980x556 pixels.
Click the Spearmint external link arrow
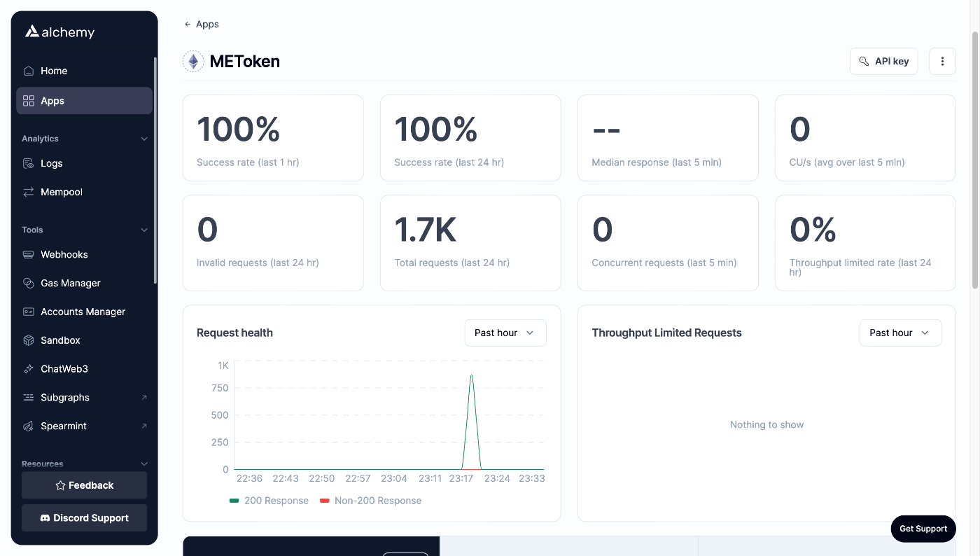pos(144,426)
